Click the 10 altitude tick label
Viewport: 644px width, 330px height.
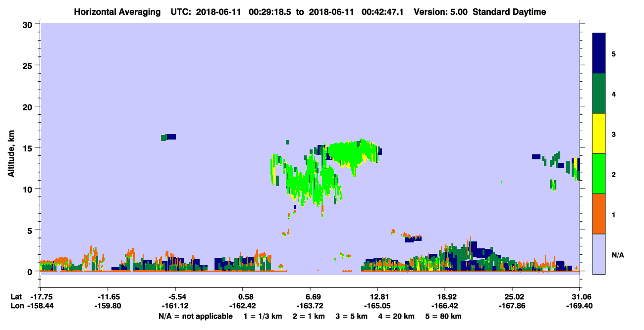tap(28, 189)
